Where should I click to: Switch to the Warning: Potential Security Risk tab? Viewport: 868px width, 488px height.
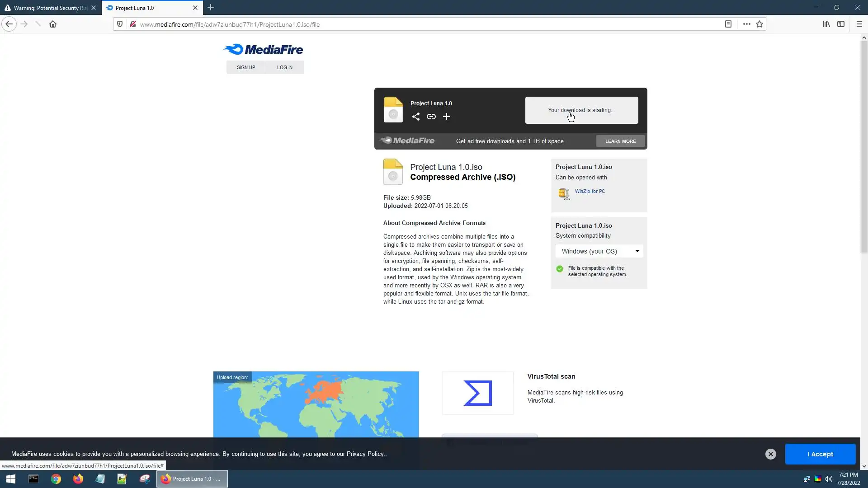tap(47, 8)
